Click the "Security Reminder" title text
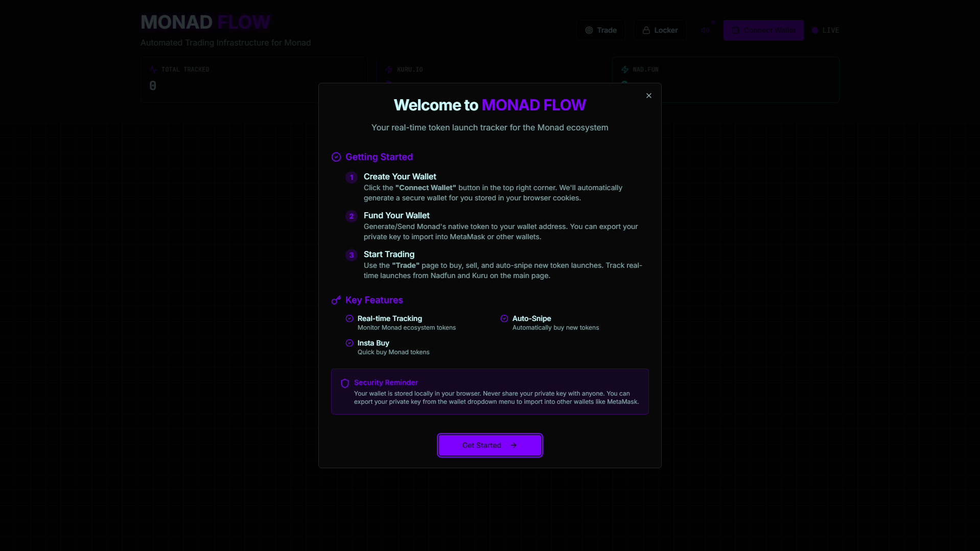This screenshot has width=980, height=551. [x=386, y=382]
